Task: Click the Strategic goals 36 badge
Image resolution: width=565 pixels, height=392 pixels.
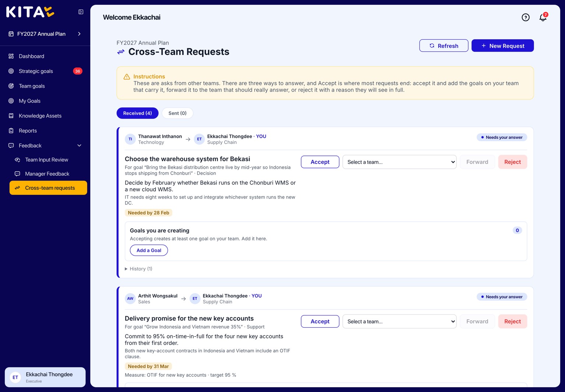Action: tap(77, 71)
